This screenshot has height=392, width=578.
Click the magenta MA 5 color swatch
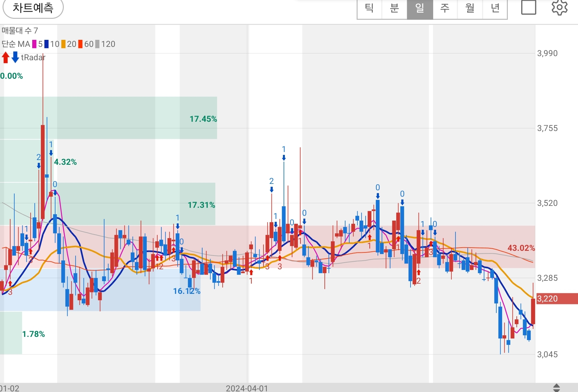pyautogui.click(x=34, y=44)
